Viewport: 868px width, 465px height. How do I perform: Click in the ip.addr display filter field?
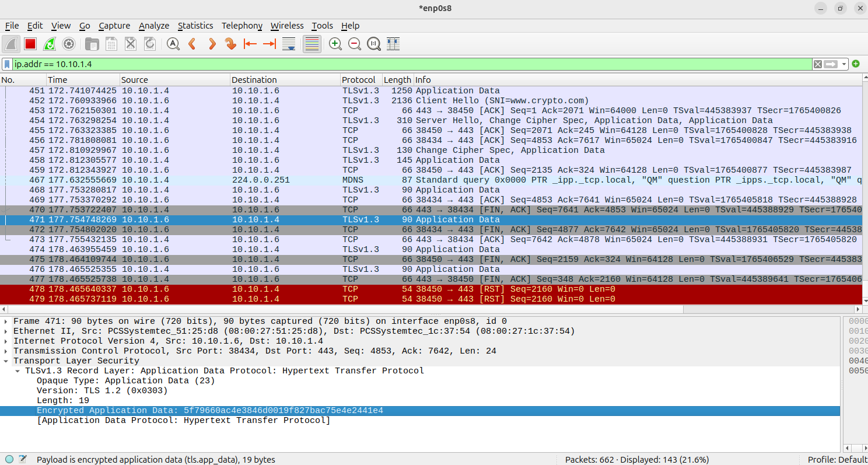click(408, 64)
